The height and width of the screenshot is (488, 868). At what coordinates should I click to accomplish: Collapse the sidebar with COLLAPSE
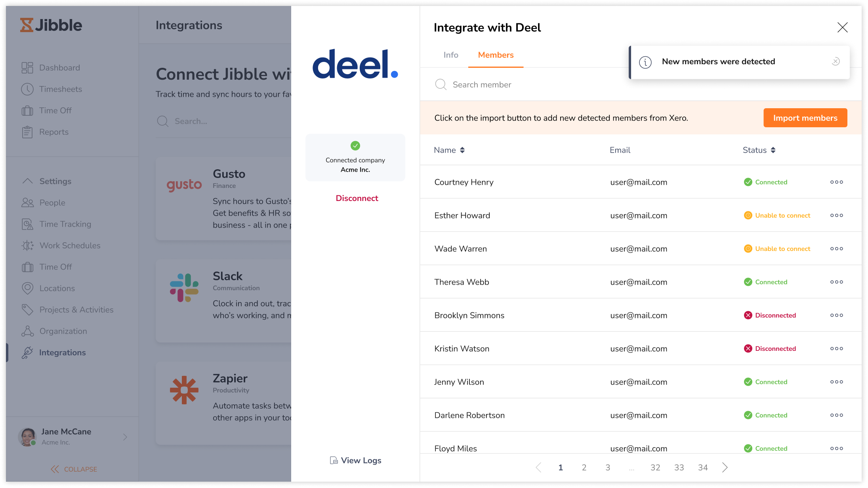coord(74,469)
